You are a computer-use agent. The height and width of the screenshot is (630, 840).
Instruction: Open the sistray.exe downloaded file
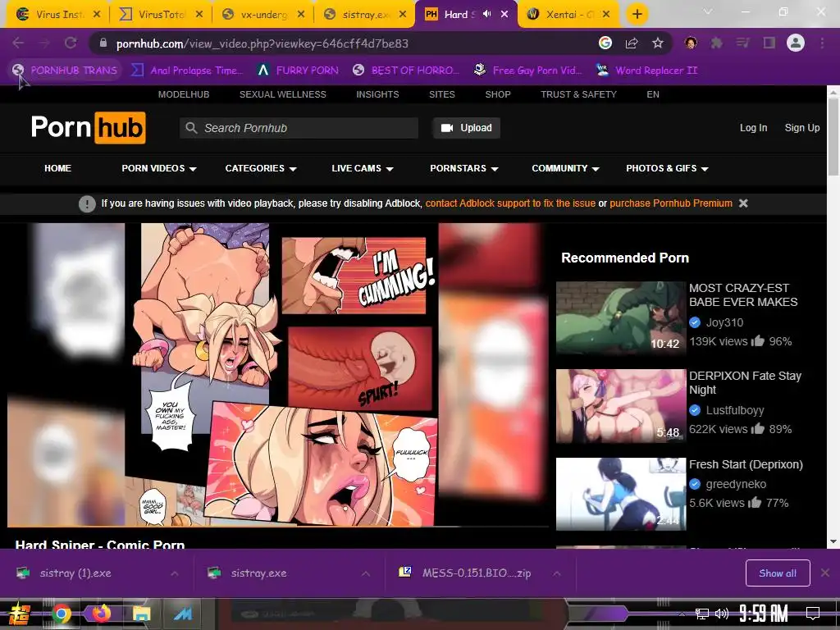coord(258,573)
